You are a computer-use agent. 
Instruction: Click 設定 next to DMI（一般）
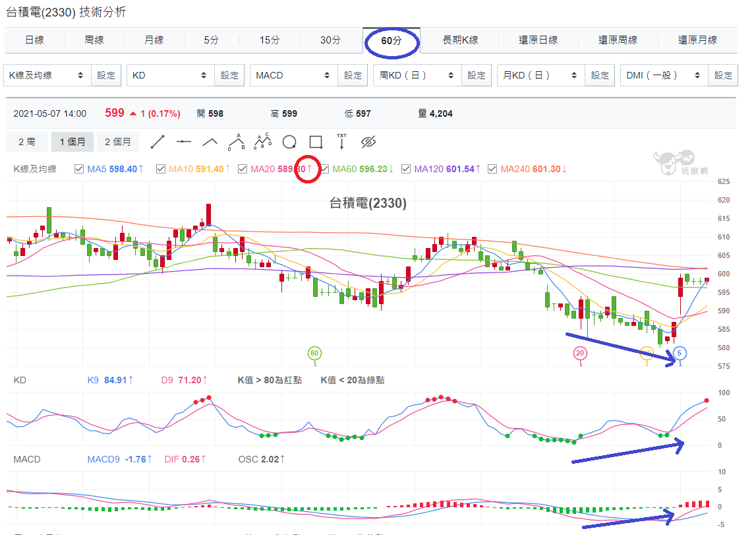pyautogui.click(x=723, y=75)
